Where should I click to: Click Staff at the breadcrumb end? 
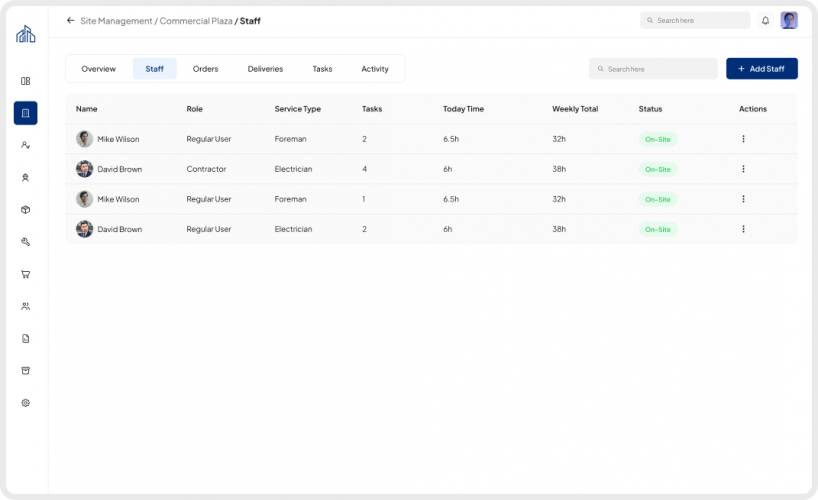point(250,21)
